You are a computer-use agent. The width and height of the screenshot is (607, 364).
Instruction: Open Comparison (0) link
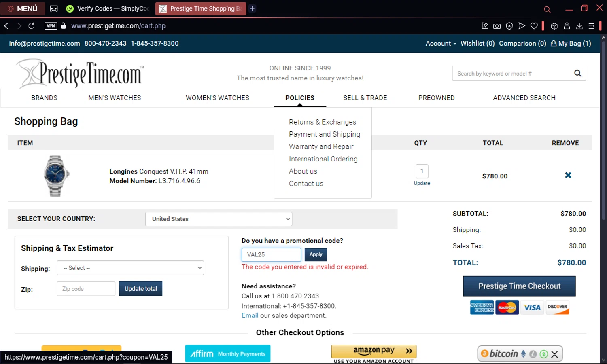[x=522, y=43]
